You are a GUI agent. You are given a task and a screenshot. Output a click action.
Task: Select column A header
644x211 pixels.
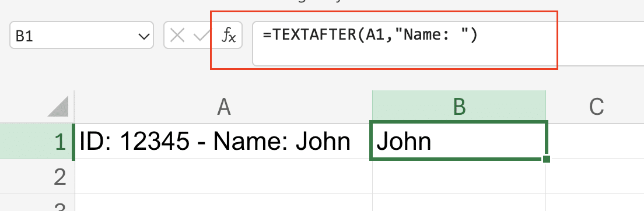click(x=223, y=106)
